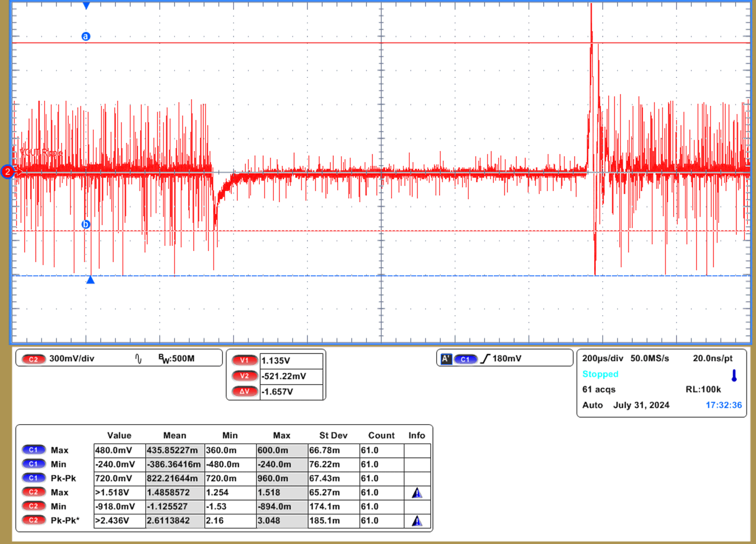This screenshot has height=544, width=756.
Task: Select the ΔV cursor readout badge
Action: pyautogui.click(x=244, y=392)
